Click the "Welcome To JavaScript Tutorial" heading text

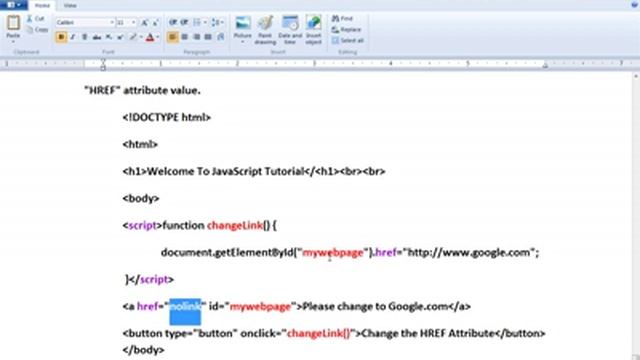[x=225, y=171]
